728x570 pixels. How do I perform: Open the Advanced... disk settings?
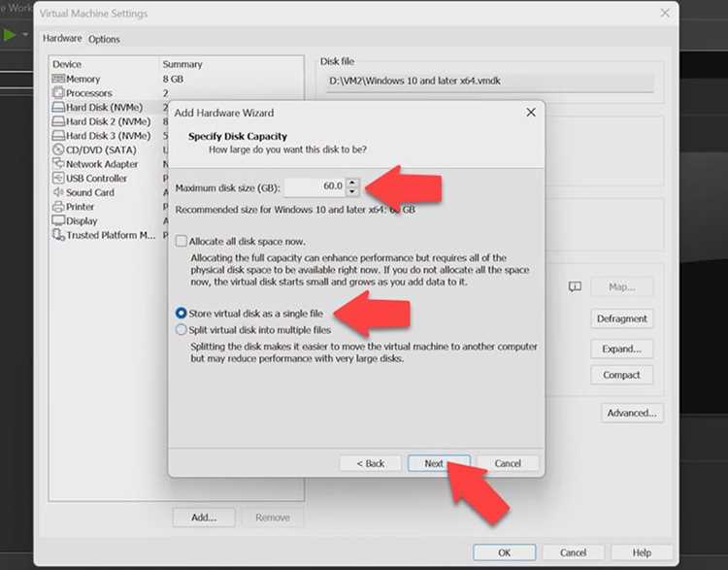[632, 413]
